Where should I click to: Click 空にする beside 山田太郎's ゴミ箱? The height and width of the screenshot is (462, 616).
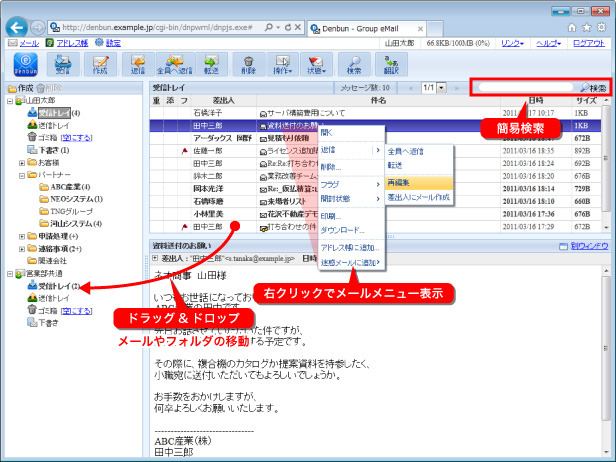(76, 138)
